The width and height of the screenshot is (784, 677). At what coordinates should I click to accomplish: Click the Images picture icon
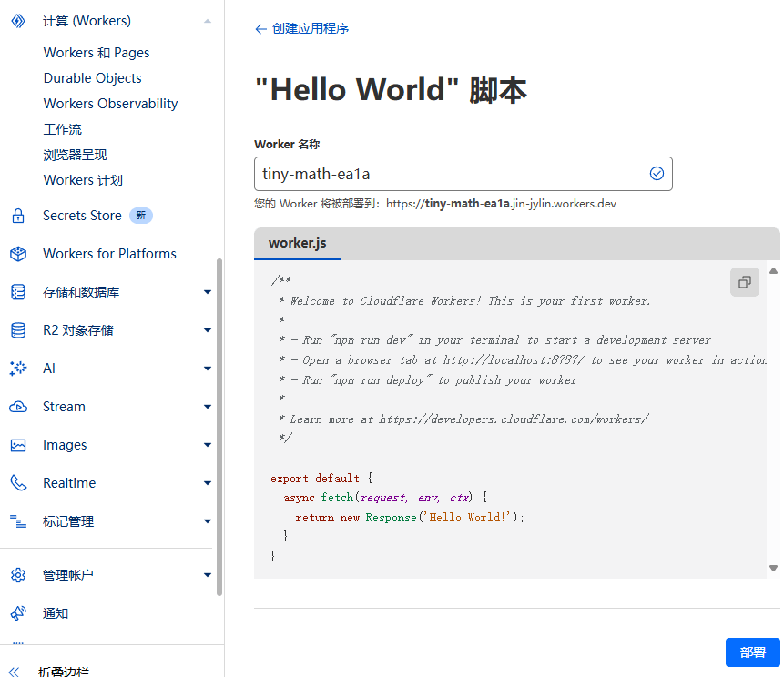coord(18,445)
